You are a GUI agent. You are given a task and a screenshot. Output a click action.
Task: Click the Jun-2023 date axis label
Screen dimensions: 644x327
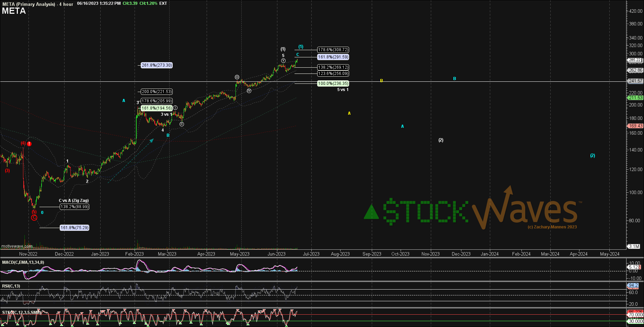(x=277, y=254)
